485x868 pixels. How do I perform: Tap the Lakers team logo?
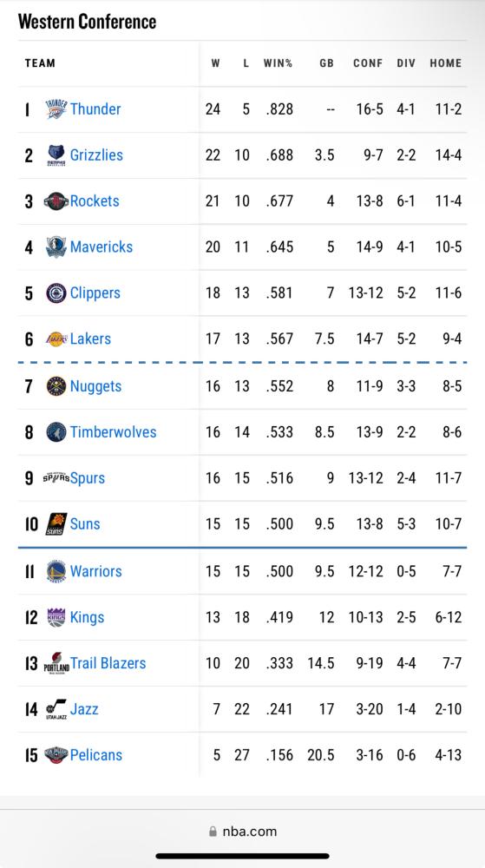pos(56,339)
